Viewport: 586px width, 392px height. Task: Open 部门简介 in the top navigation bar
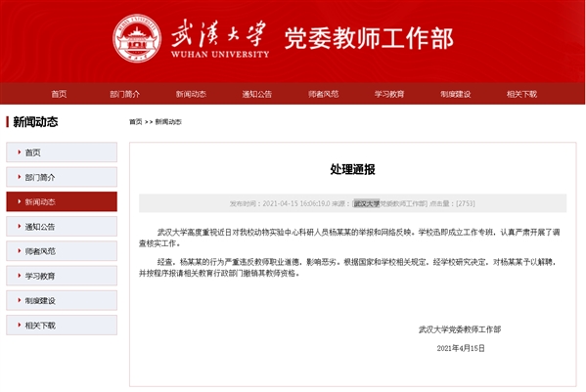pos(125,94)
